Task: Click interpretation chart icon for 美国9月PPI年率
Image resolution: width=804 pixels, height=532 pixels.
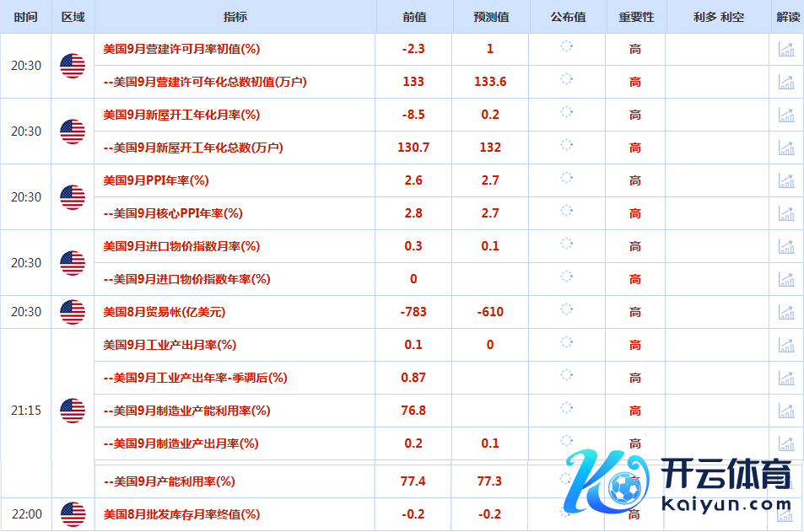Action: [786, 180]
